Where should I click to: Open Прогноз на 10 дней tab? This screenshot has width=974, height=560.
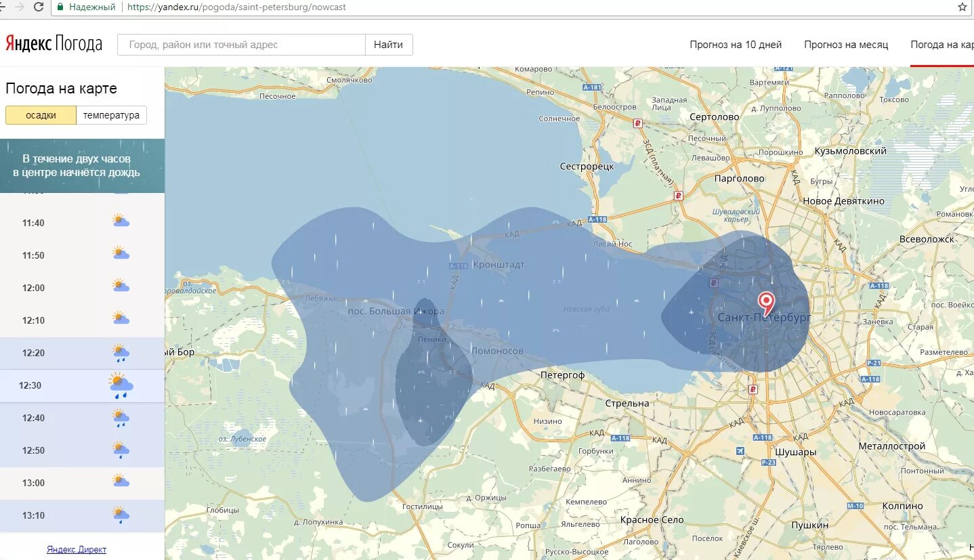click(x=736, y=45)
